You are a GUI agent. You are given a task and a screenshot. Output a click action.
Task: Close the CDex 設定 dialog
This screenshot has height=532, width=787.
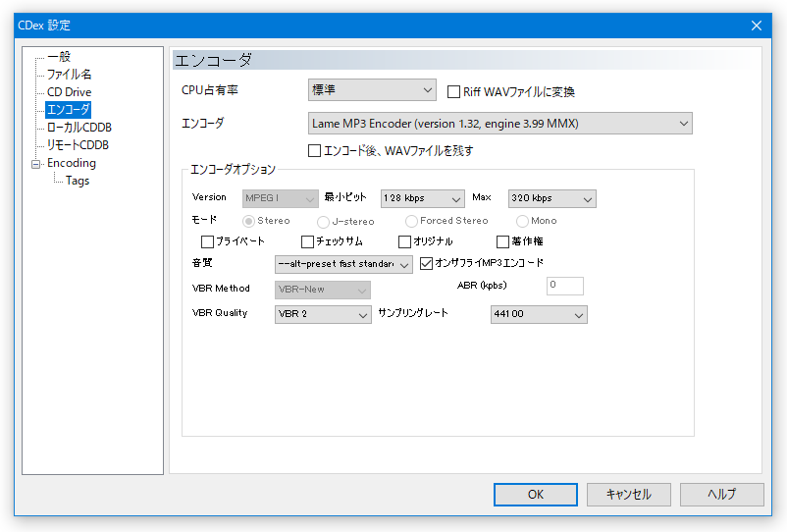click(757, 26)
